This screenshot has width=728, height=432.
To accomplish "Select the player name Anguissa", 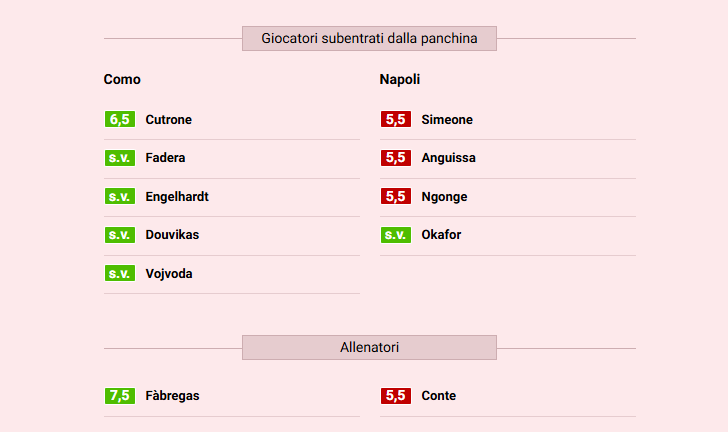I will tap(448, 158).
